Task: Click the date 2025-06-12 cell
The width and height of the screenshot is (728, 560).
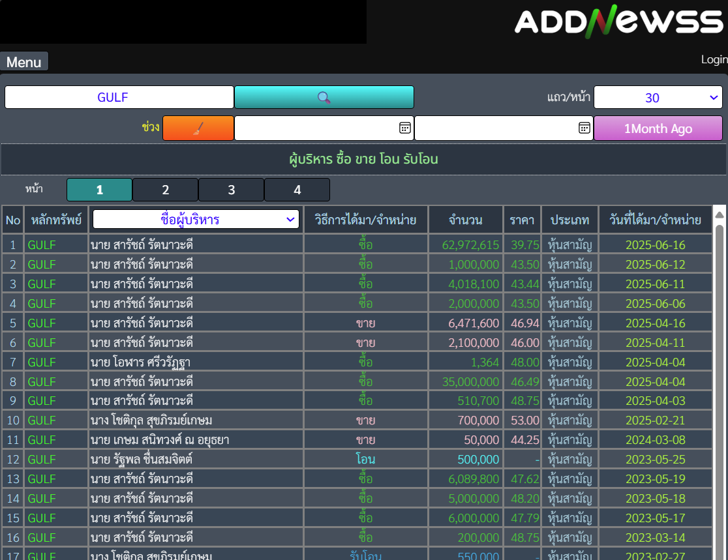Action: click(x=655, y=264)
